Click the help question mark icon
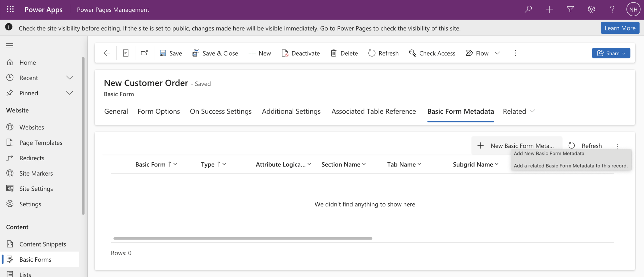 pyautogui.click(x=612, y=9)
